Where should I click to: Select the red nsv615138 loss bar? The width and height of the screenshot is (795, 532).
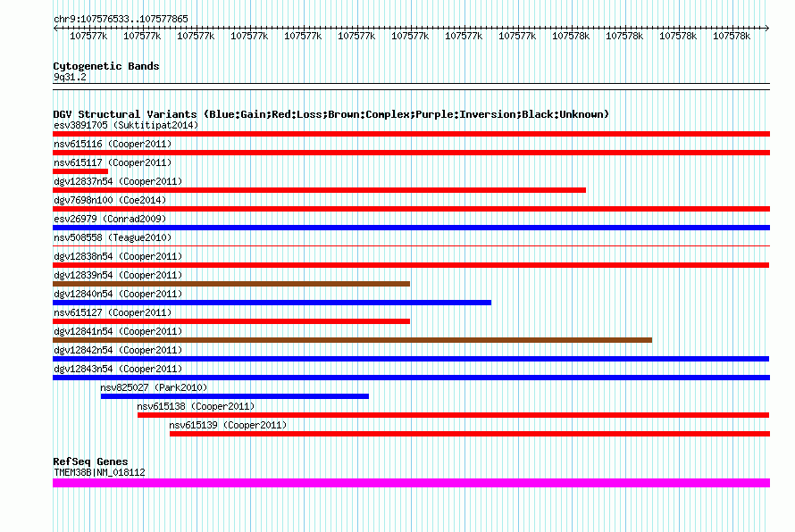453,415
